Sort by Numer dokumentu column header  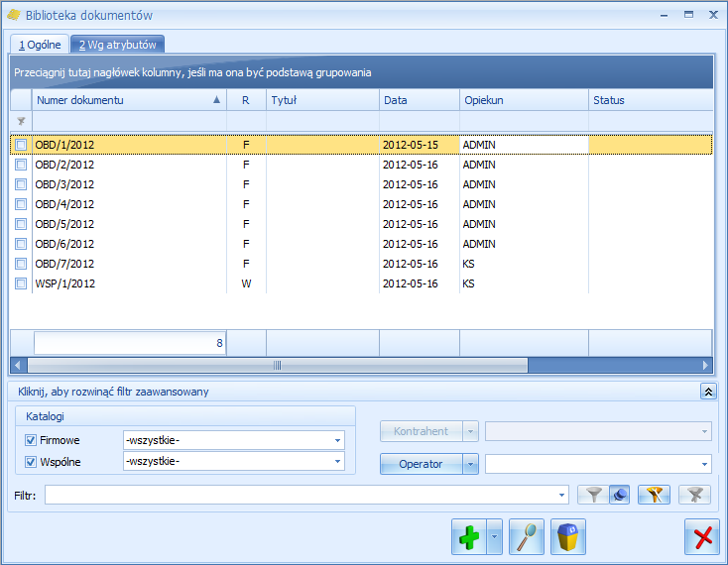129,100
